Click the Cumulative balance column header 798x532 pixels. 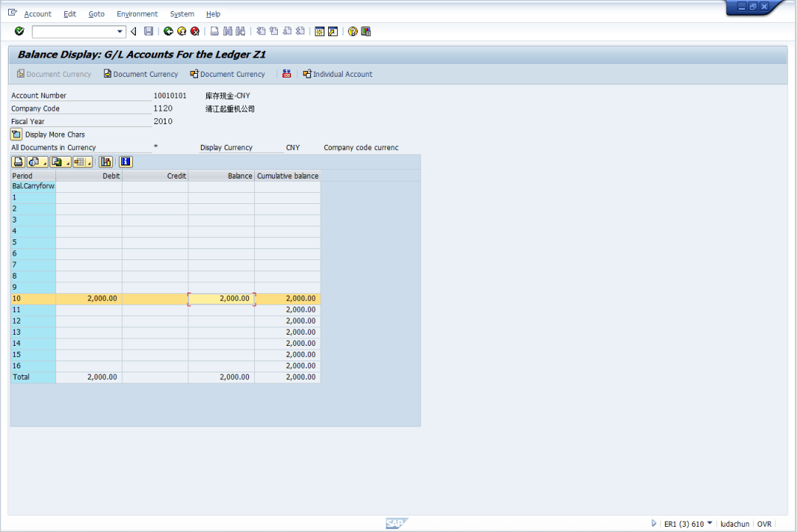click(287, 176)
